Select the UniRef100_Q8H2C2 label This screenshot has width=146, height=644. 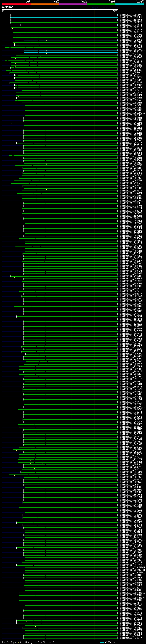point(131,417)
